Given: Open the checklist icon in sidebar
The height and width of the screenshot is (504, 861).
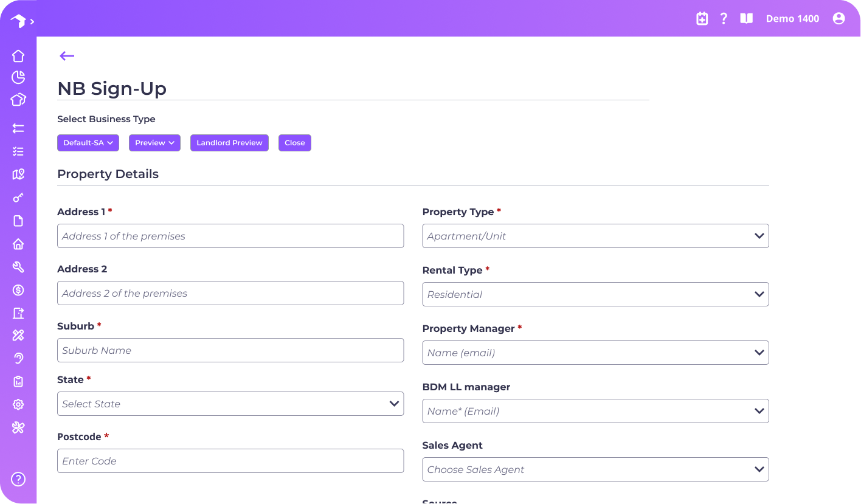Looking at the screenshot, I should pos(18,151).
